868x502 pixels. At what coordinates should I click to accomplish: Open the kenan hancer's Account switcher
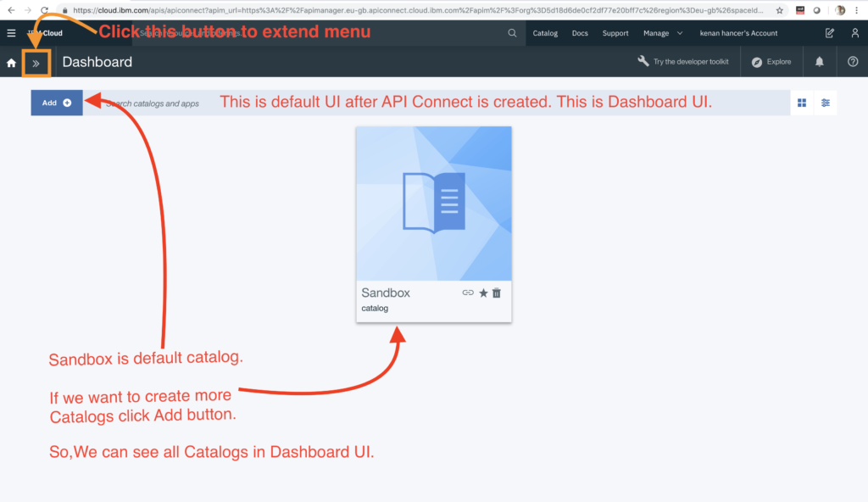click(x=738, y=33)
